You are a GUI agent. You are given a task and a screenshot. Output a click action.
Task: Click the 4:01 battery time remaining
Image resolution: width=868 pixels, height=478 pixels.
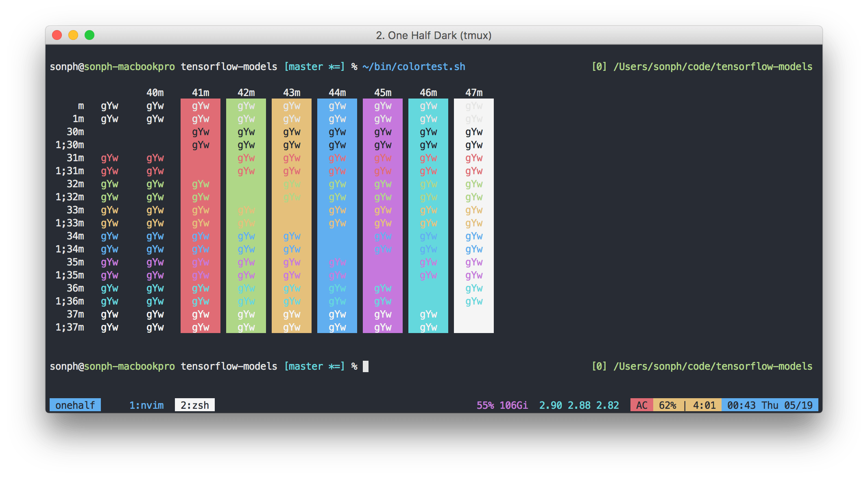704,405
